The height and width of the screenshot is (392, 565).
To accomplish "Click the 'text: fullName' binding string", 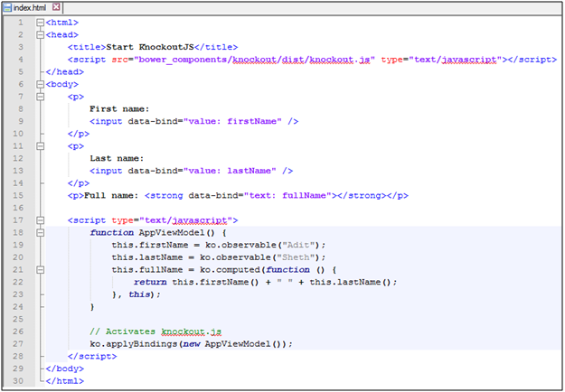I will click(x=287, y=195).
